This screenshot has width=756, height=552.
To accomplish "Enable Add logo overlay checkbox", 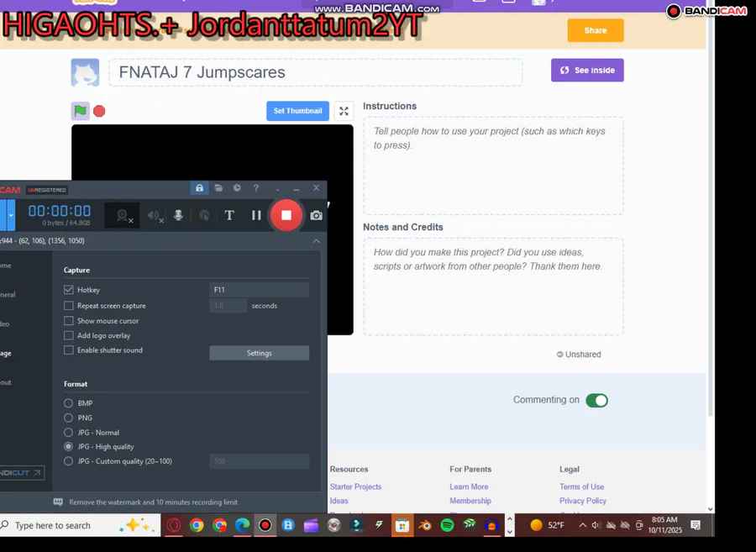I will point(69,335).
